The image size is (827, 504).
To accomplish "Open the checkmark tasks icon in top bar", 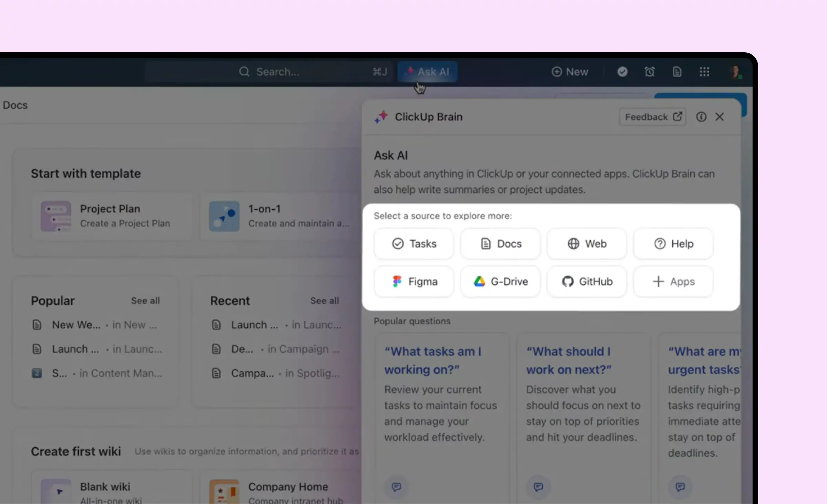I will click(x=622, y=72).
